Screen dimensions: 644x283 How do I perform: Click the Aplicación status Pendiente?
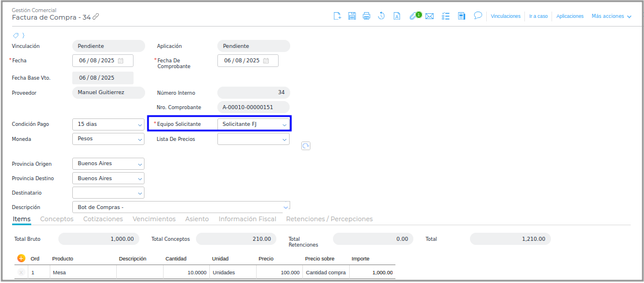click(253, 46)
